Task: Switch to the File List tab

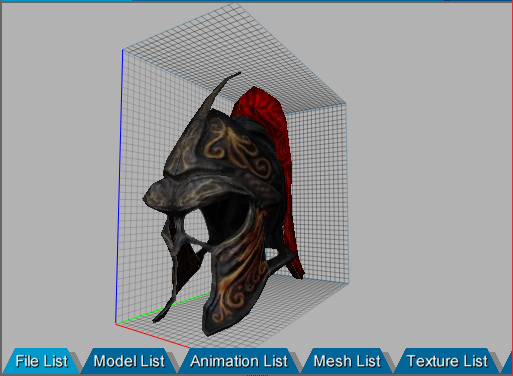Action: coord(42,361)
